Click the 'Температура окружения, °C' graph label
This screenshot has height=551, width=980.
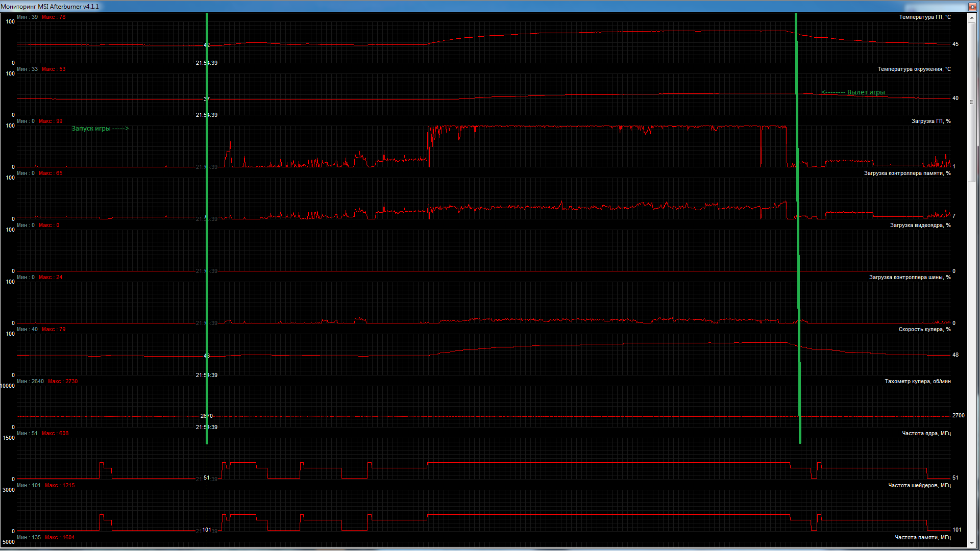[x=914, y=69]
